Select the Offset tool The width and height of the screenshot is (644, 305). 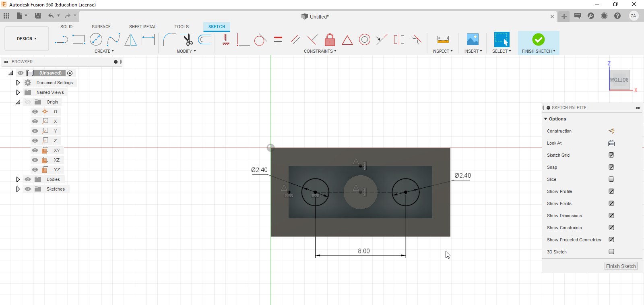tap(205, 39)
